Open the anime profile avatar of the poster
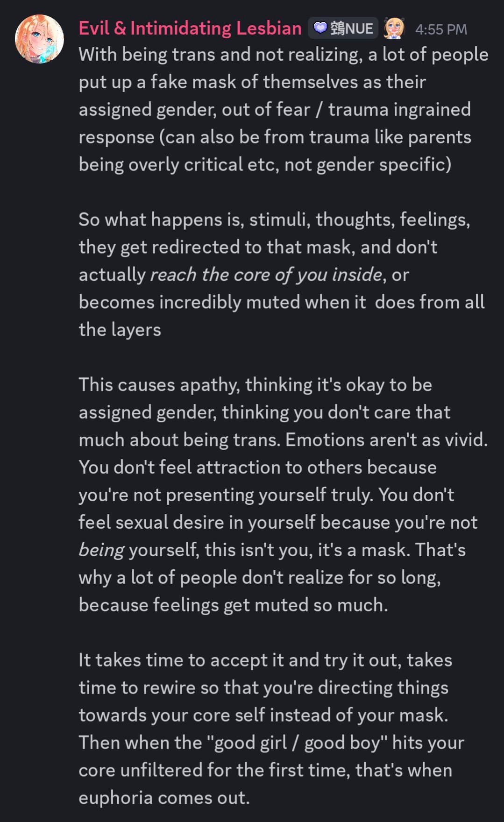 (40, 39)
